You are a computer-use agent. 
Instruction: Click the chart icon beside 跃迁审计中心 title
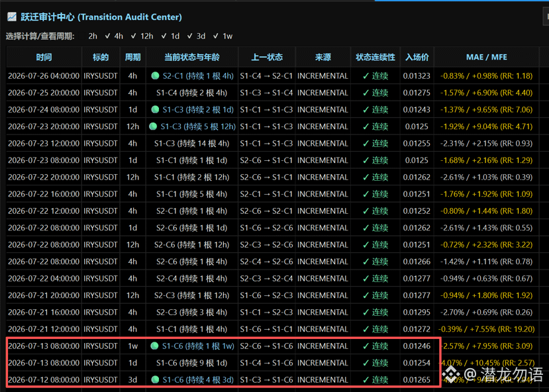[x=11, y=17]
